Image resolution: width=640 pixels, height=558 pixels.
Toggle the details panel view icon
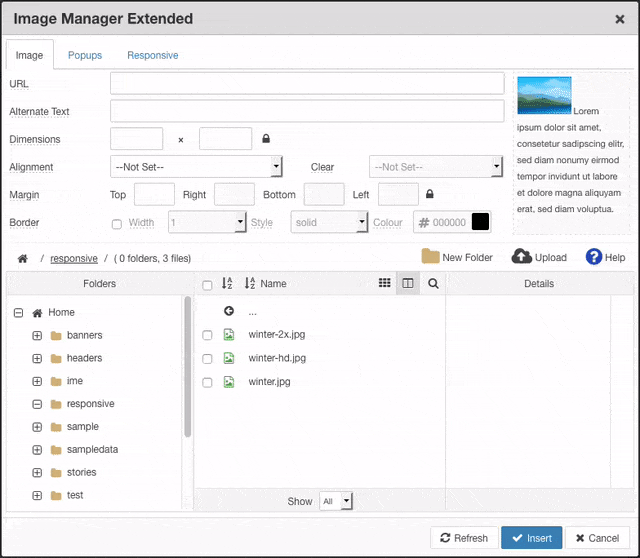(408, 284)
